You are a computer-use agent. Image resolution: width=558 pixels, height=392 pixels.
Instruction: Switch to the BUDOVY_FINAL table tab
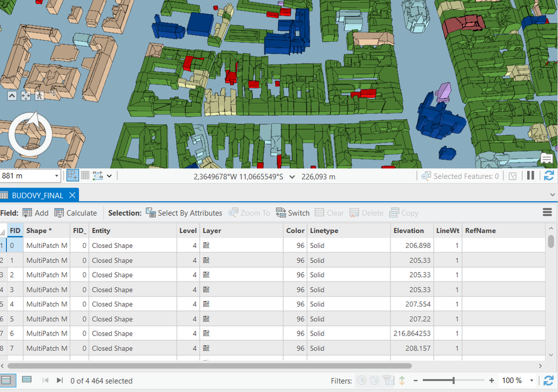coord(37,195)
